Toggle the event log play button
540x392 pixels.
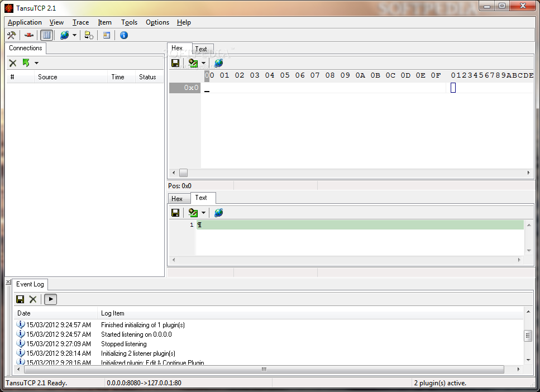51,299
